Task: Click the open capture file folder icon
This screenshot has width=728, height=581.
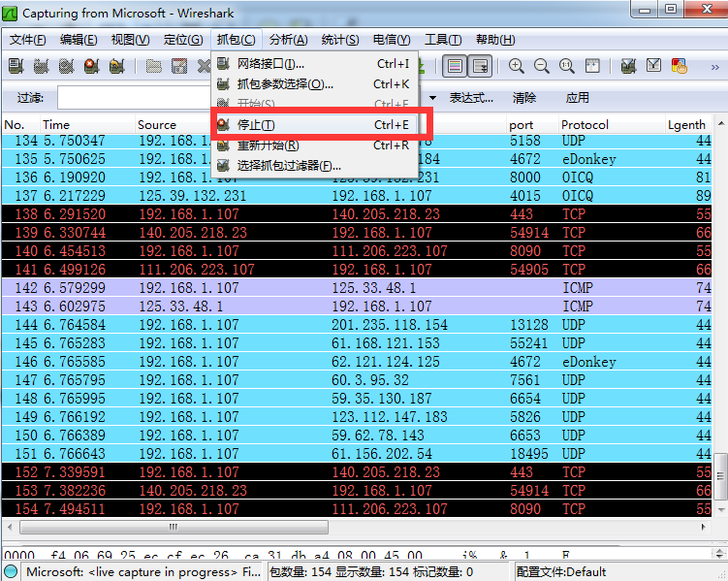Action: click(x=154, y=66)
